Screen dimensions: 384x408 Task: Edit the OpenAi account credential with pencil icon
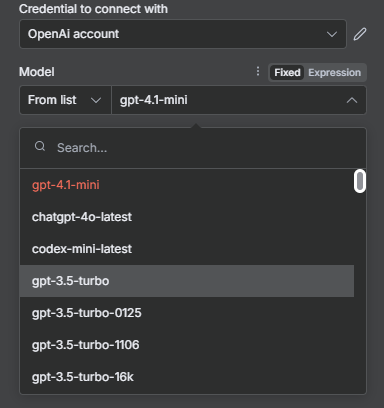pyautogui.click(x=360, y=34)
